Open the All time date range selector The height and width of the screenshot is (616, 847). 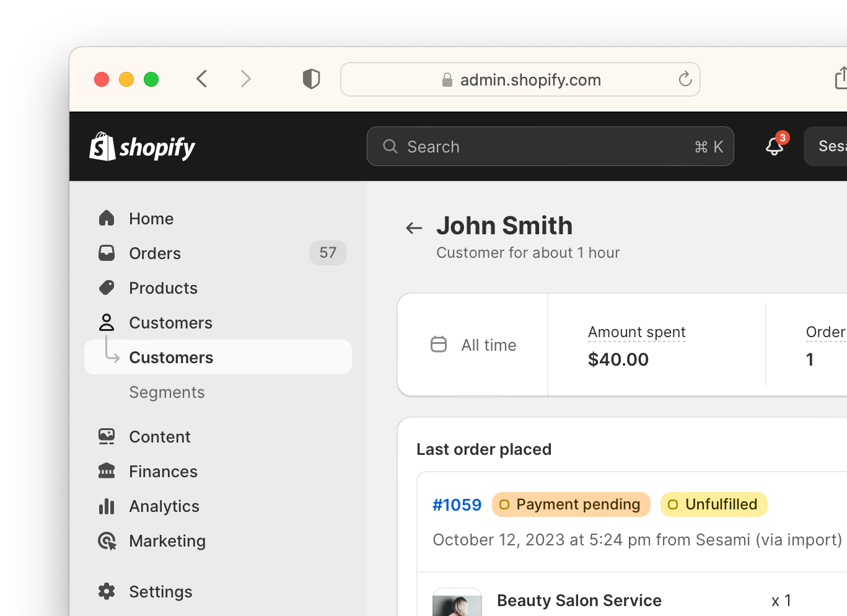474,345
